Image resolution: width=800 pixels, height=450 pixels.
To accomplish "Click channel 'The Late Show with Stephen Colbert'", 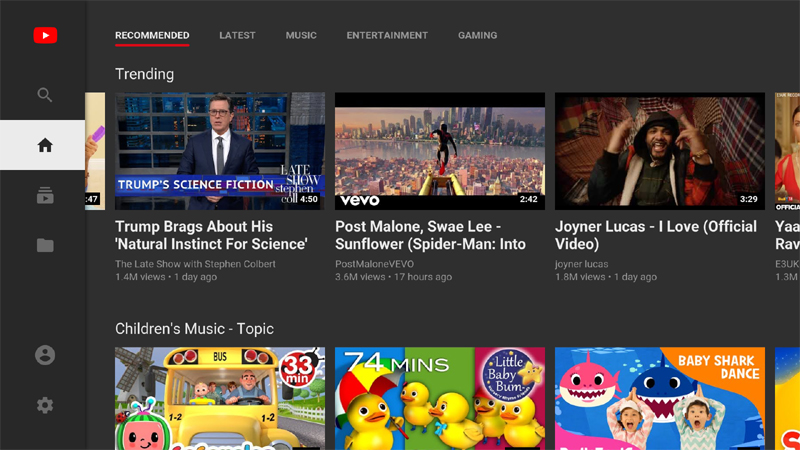I will click(195, 264).
